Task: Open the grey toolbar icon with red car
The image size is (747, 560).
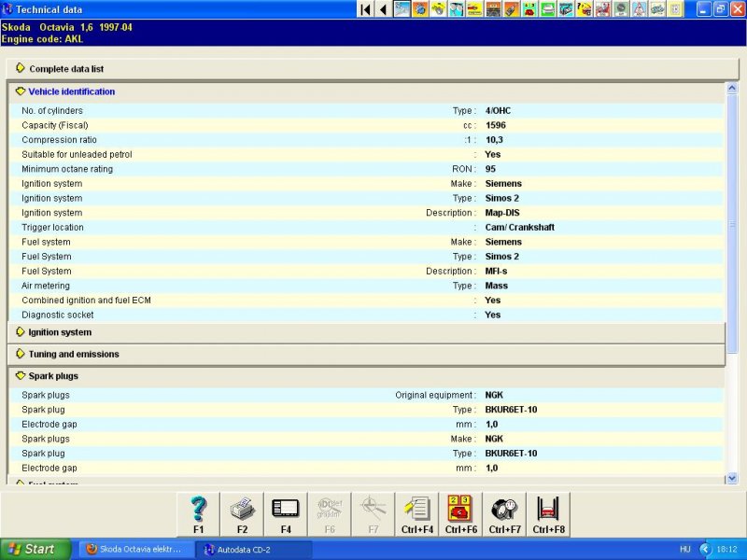Action: coord(602,9)
